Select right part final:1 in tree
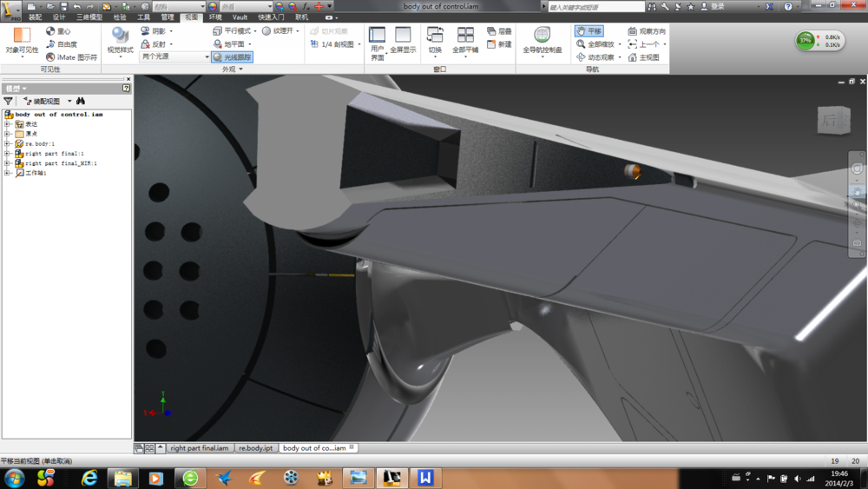This screenshot has width=868, height=489. coord(54,154)
